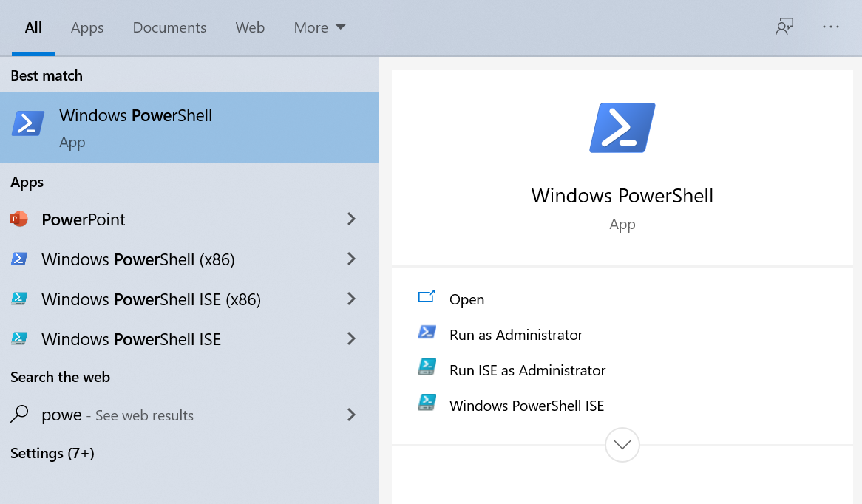Open the ellipsis options menu
Viewport: 862px width, 504px height.
click(x=831, y=27)
